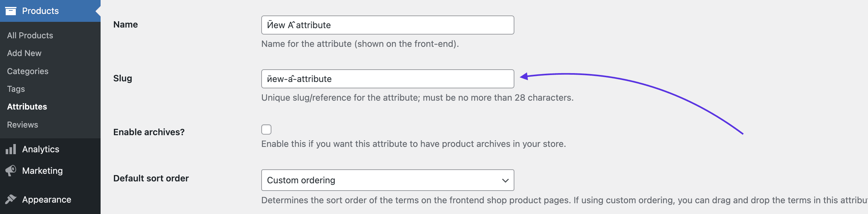Open the Tags section
This screenshot has width=868, height=214.
pos(15,89)
